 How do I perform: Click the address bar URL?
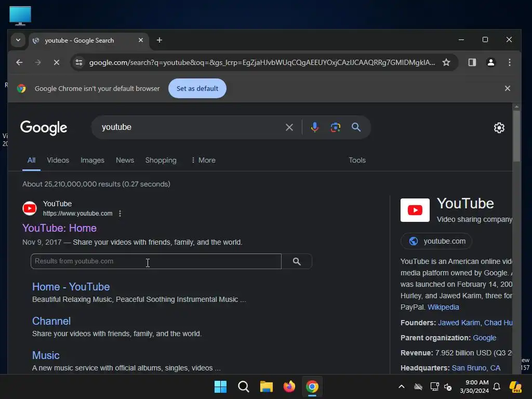pos(262,62)
